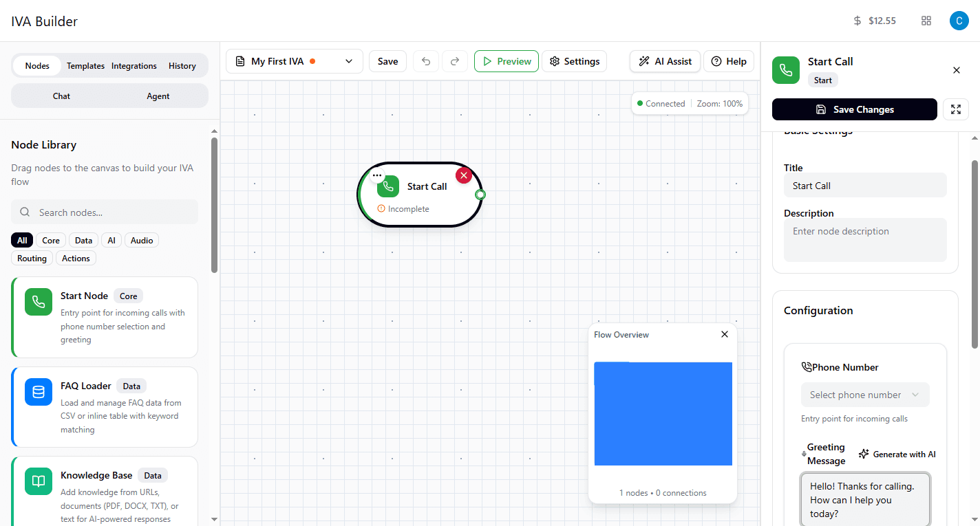Click the redo arrow icon
Screen dimensions: 980x526
[455, 61]
